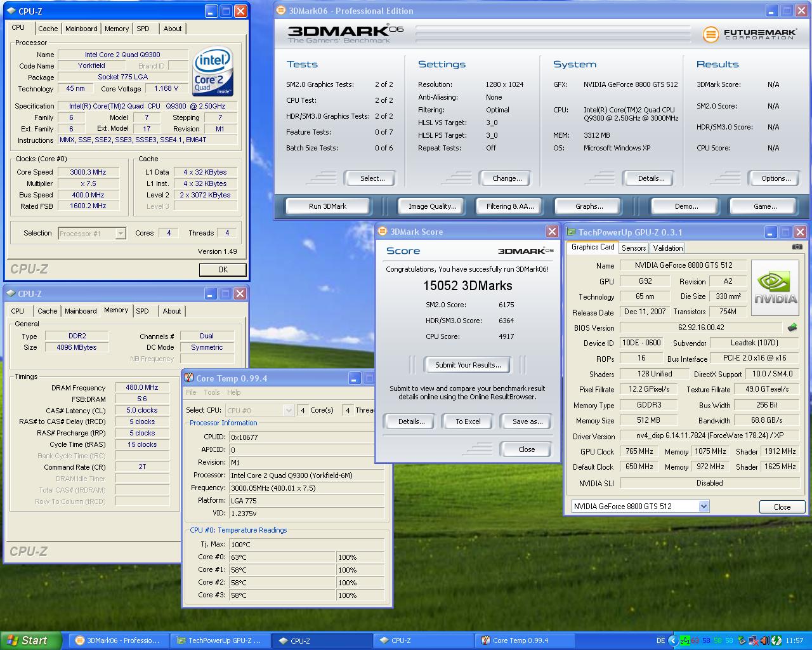Click the Intel Core 2 Quad logo
812x650 pixels.
coord(212,71)
